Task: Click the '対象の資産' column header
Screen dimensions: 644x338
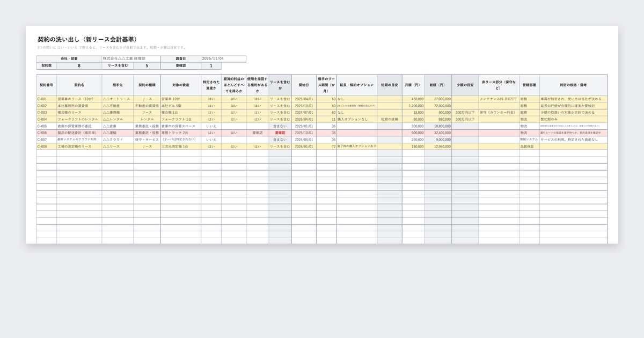Action: point(181,85)
